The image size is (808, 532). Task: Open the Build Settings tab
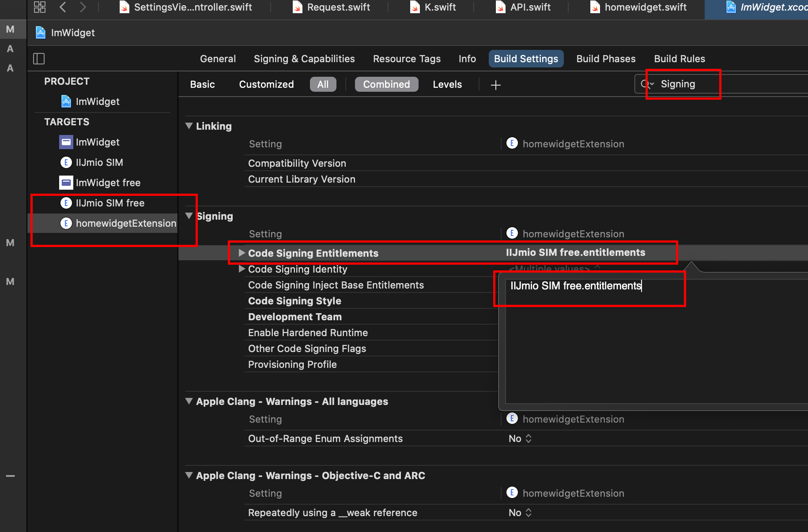tap(526, 59)
